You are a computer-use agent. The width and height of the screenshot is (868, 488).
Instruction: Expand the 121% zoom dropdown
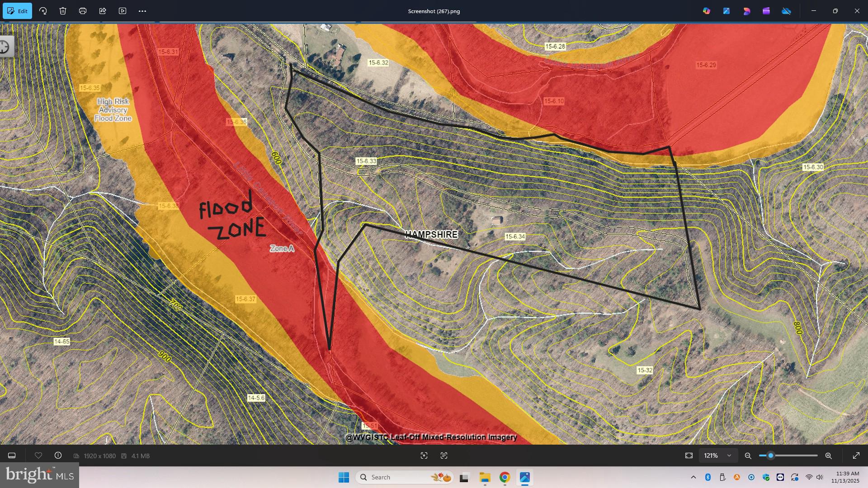[x=729, y=455]
